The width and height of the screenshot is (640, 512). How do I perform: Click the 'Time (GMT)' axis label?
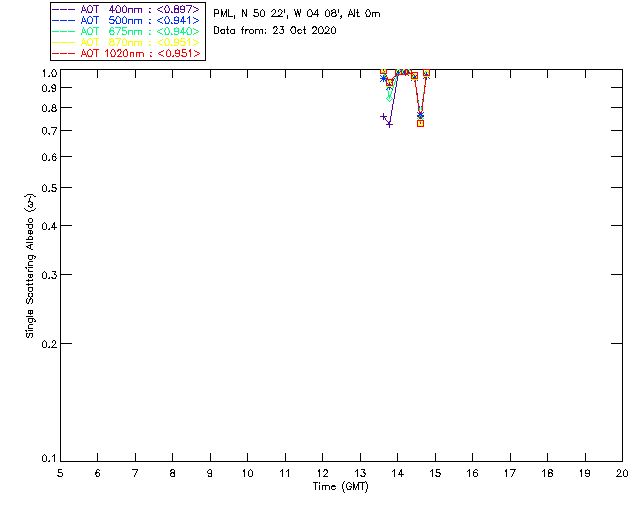340,487
